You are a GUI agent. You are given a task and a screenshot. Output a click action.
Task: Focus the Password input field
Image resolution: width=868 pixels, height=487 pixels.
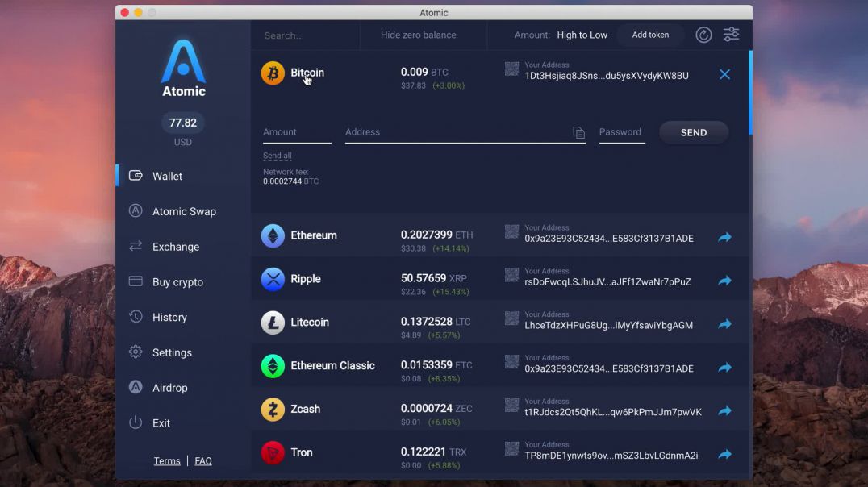[622, 132]
